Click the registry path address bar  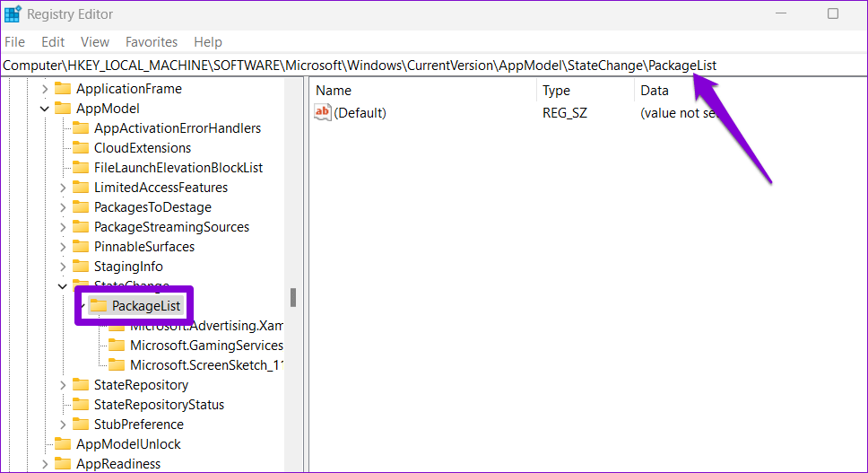tap(359, 66)
